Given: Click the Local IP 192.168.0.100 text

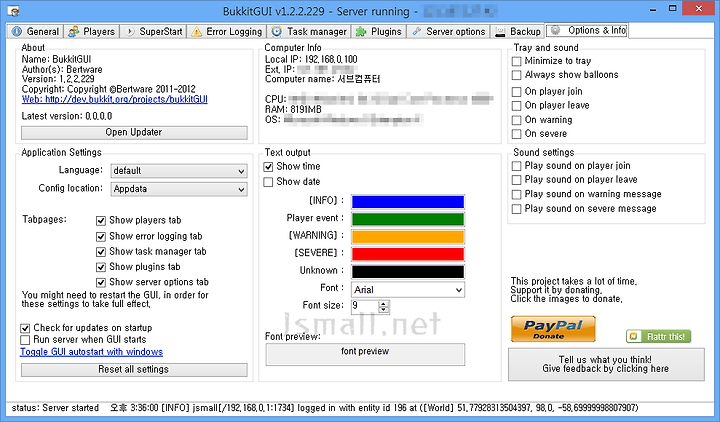Looking at the screenshot, I should coord(311,59).
